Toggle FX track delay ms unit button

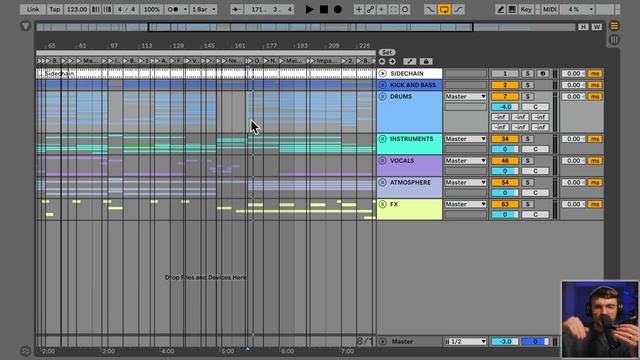coord(595,204)
